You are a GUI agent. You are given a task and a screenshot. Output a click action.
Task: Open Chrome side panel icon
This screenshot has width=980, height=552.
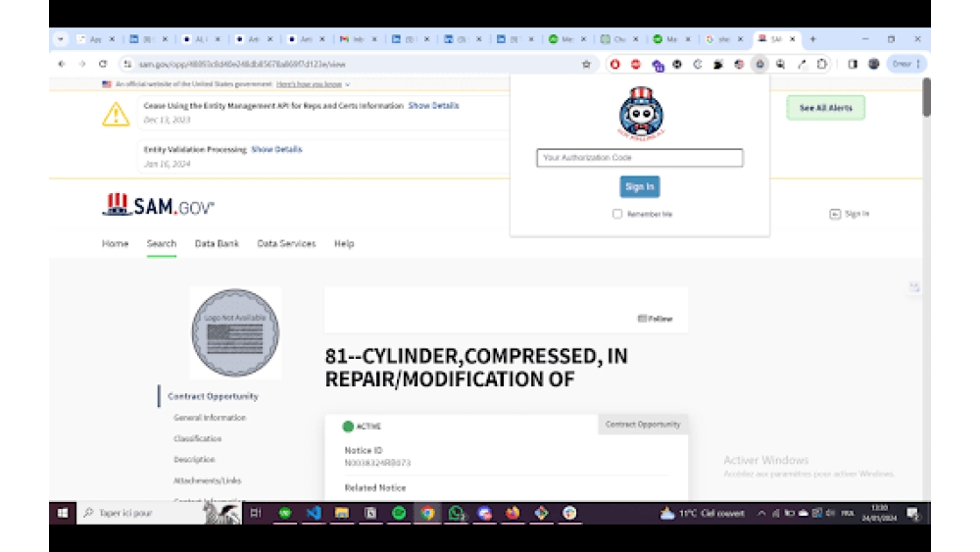pyautogui.click(x=853, y=64)
